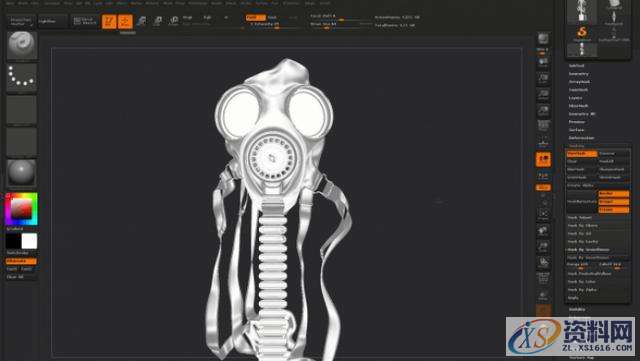Open the Document menu in the menu bar

click(x=51, y=3)
